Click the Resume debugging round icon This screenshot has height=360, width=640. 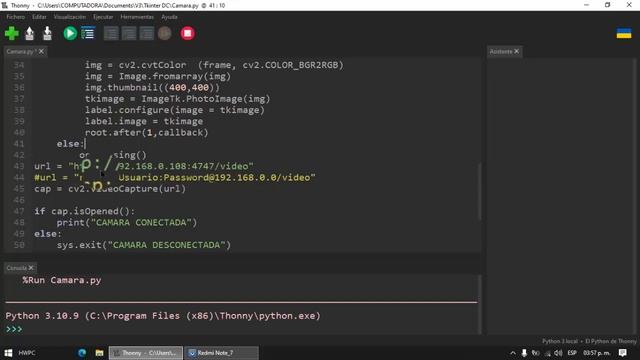[x=164, y=33]
